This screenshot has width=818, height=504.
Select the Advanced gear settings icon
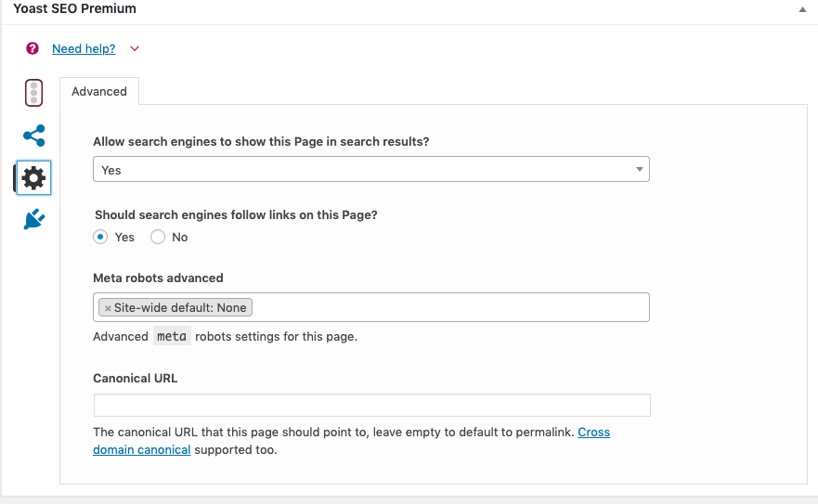[34, 178]
